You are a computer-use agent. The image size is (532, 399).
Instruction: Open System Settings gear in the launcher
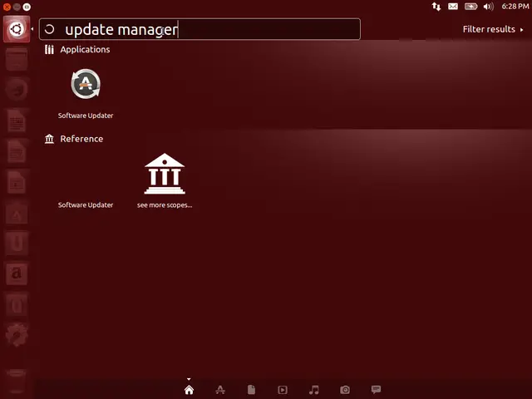(17, 334)
